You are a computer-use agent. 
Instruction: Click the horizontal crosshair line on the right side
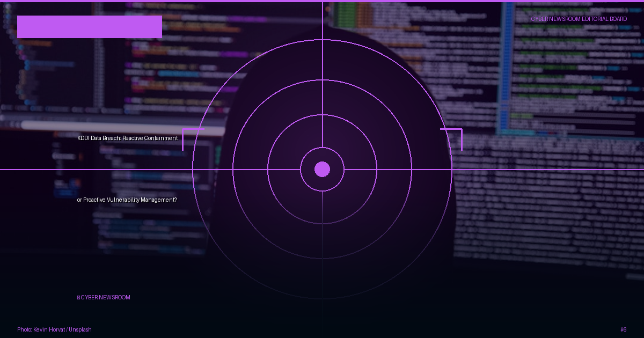pos(547,169)
